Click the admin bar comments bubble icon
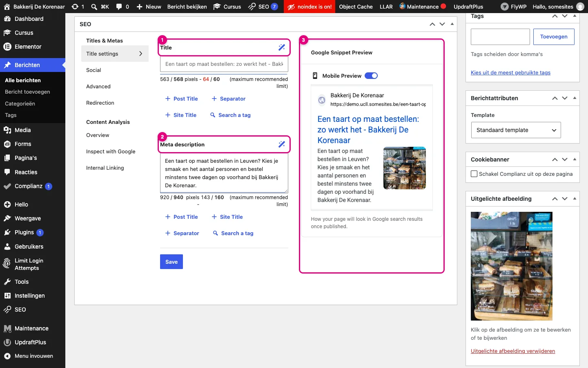This screenshot has width=588, height=368. click(x=119, y=7)
